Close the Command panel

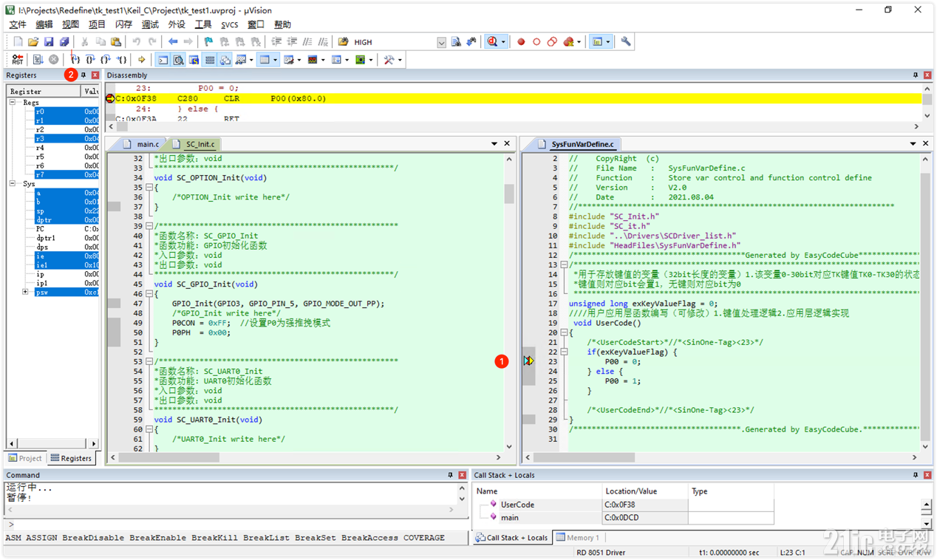[462, 475]
